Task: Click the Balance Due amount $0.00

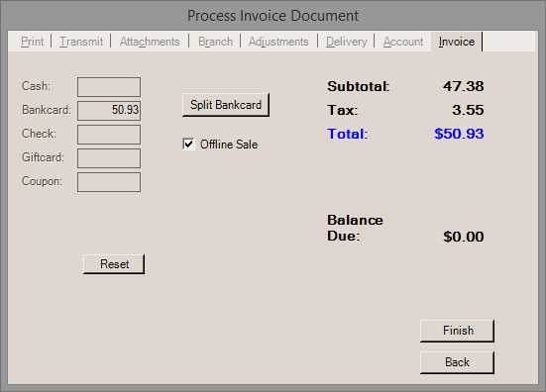Action: tap(464, 237)
